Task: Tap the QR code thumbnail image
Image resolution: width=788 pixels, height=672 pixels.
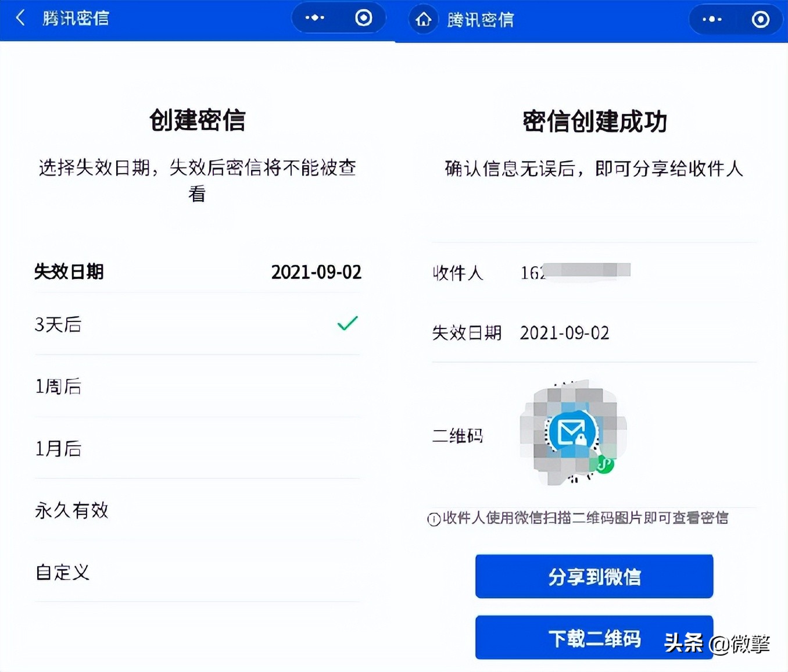Action: coord(573,433)
